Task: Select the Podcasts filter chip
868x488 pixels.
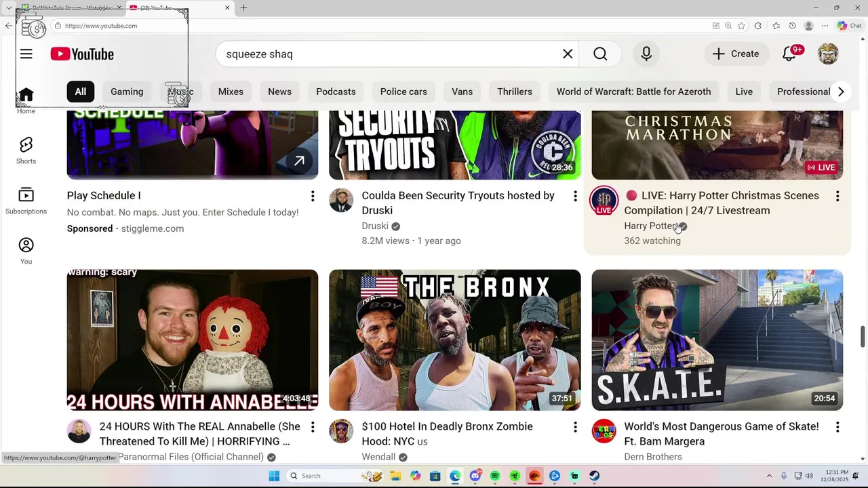Action: [x=336, y=91]
